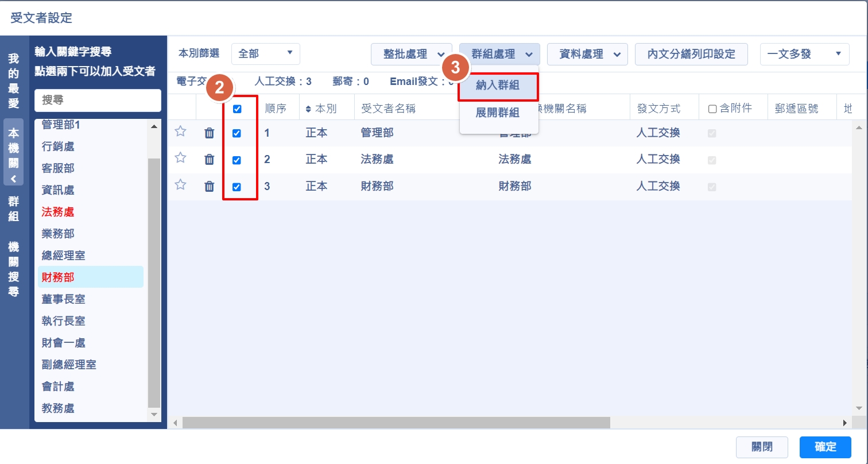Click the 搜尋 keyword input field
Screen dimensions: 868x464
[98, 100]
